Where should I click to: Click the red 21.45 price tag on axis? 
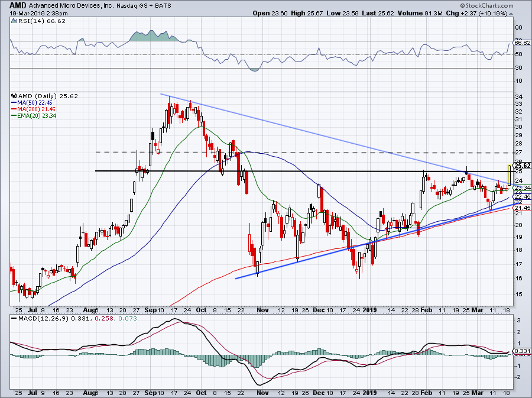[523, 208]
